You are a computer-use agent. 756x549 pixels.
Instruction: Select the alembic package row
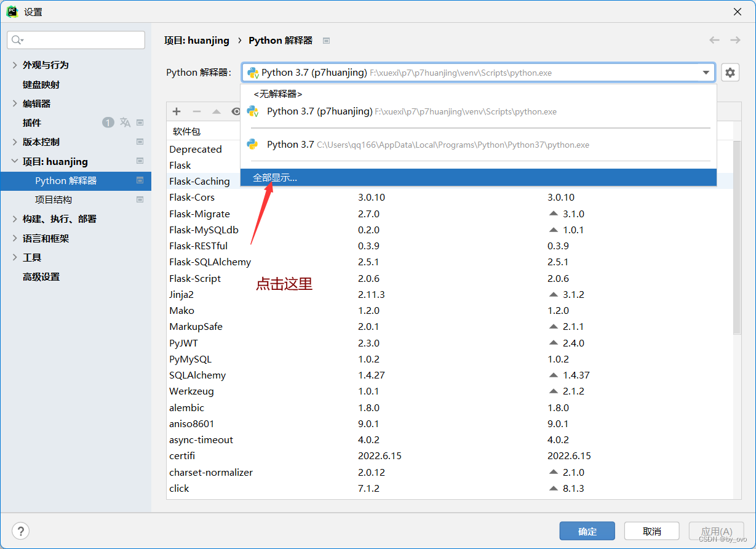pyautogui.click(x=450, y=408)
